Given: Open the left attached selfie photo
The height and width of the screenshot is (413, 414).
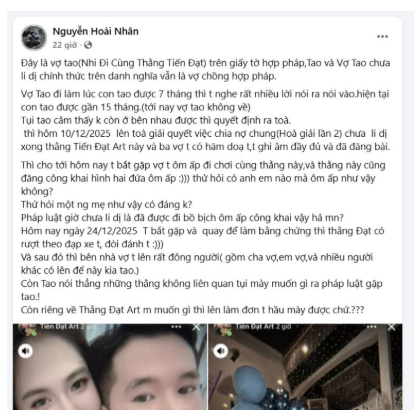Looking at the screenshot, I should 110,367.
